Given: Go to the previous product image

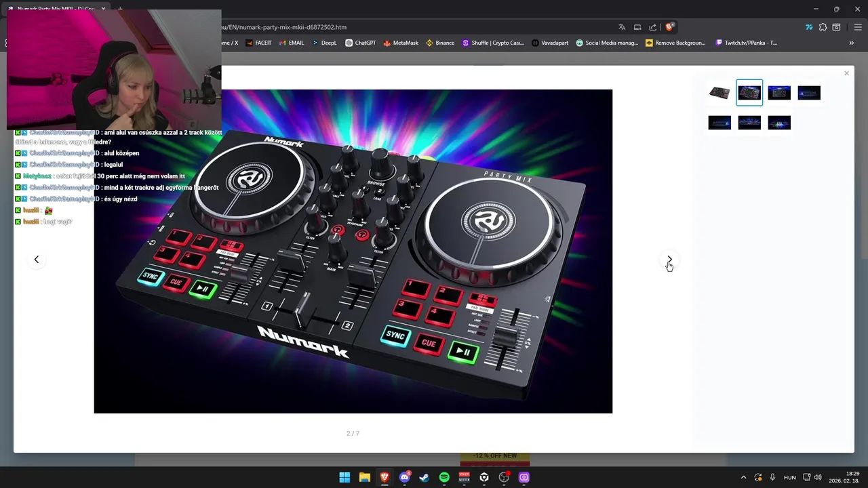Looking at the screenshot, I should pos(37,259).
